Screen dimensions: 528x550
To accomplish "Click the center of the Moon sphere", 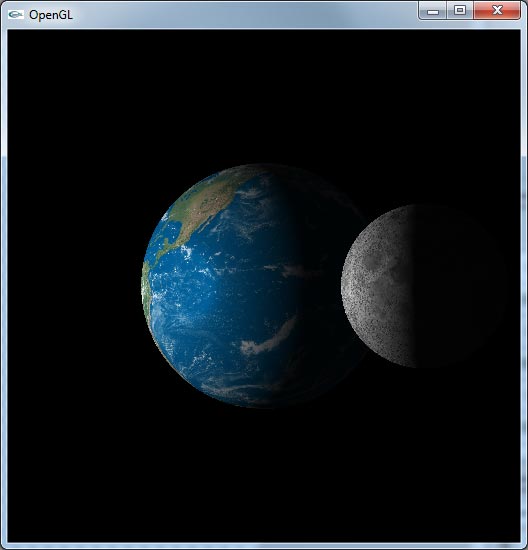I will [423, 286].
